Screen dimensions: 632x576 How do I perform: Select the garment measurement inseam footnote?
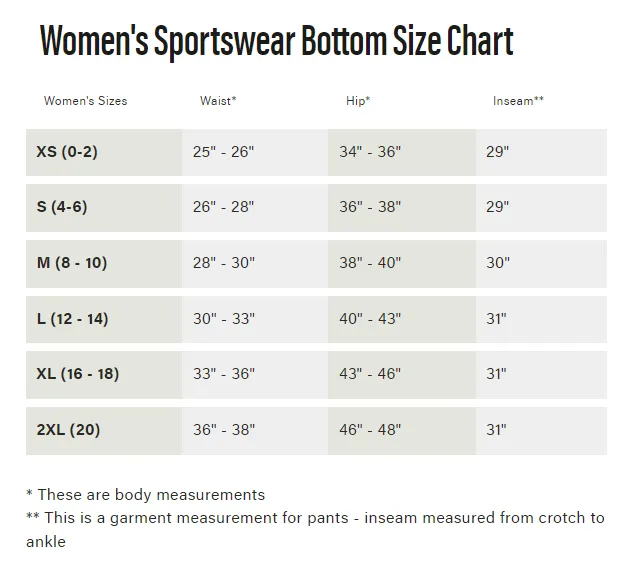pos(316,530)
